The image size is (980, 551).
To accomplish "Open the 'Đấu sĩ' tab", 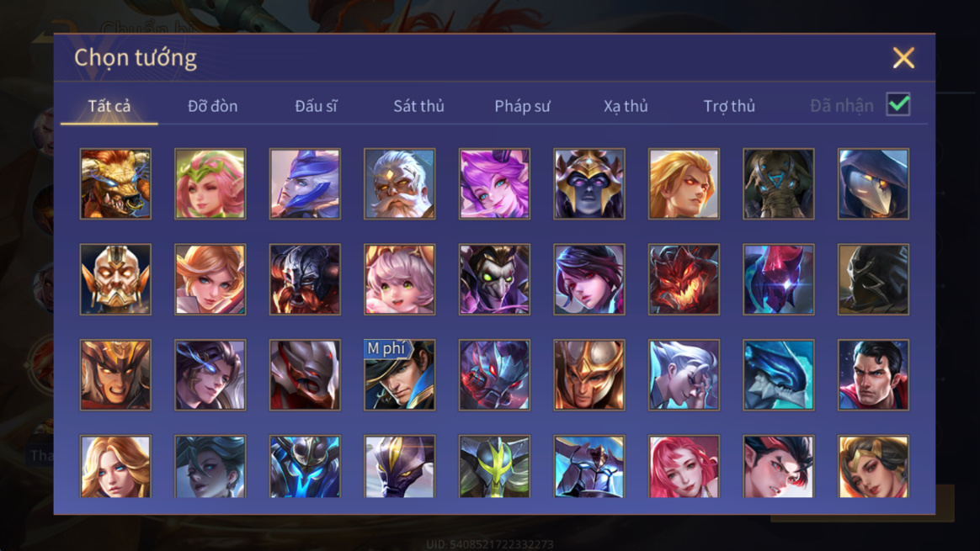I will click(x=316, y=106).
